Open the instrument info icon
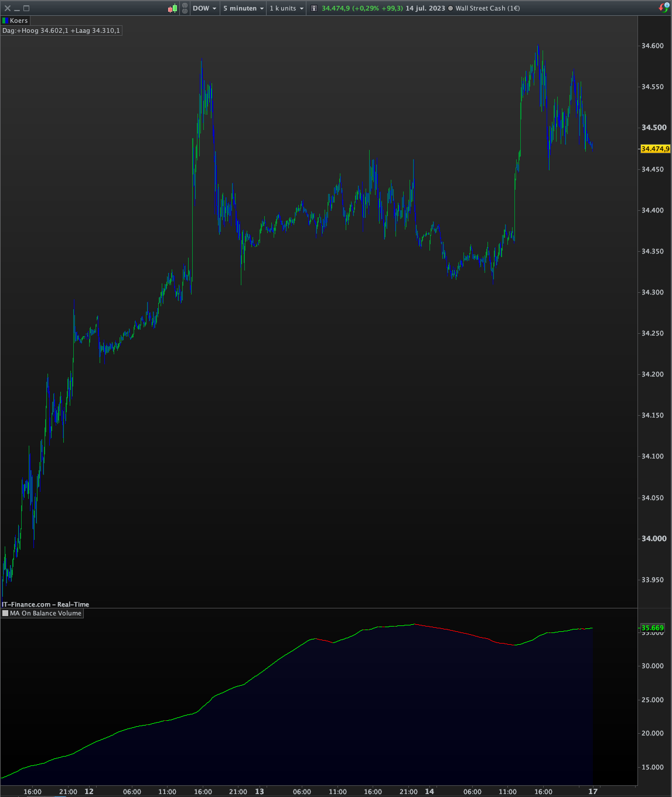This screenshot has width=672, height=797. [314, 8]
